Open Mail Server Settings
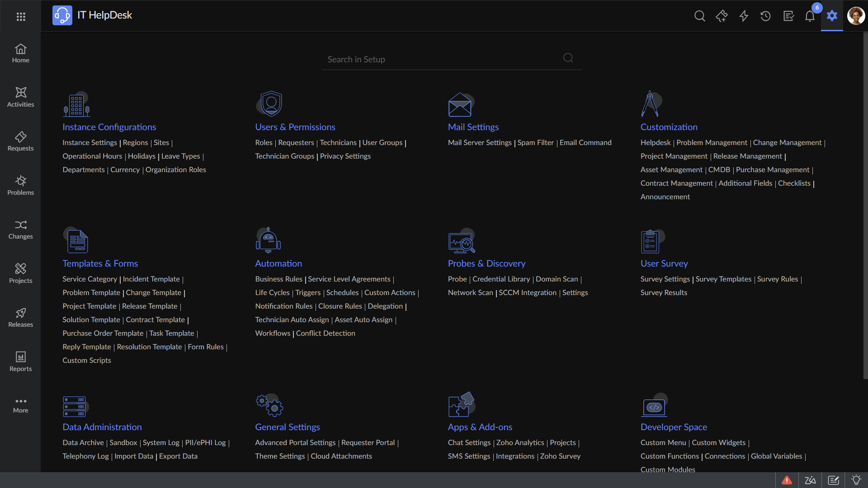Screen dimensions: 868x488 pyautogui.click(x=480, y=142)
